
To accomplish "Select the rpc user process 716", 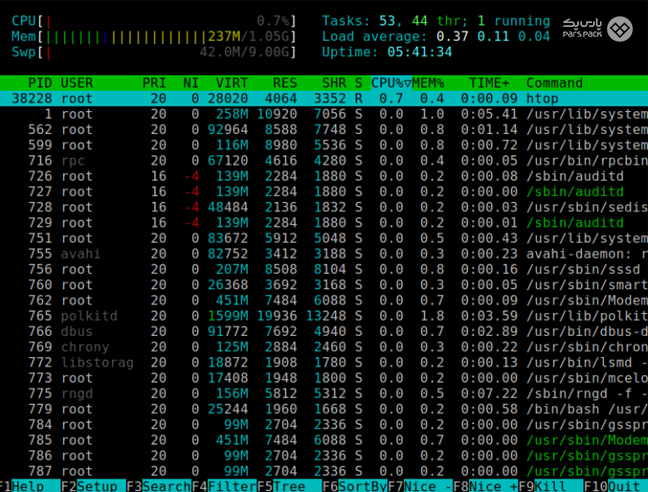I will point(324,160).
